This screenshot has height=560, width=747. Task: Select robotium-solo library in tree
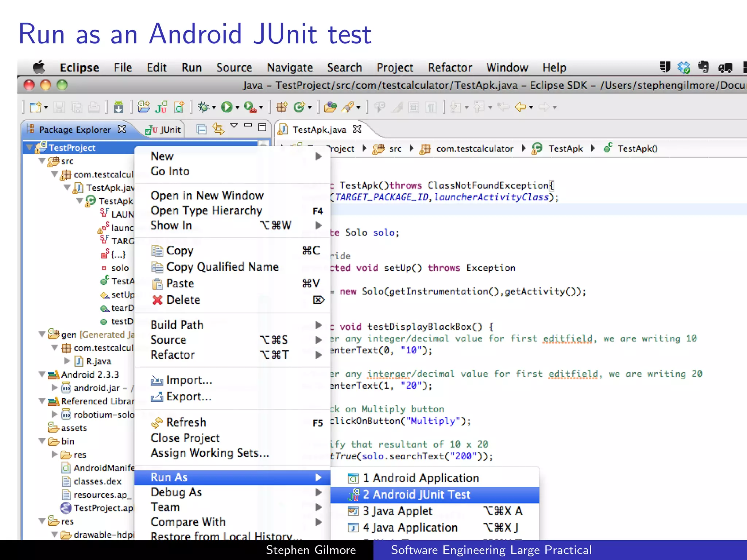(98, 415)
